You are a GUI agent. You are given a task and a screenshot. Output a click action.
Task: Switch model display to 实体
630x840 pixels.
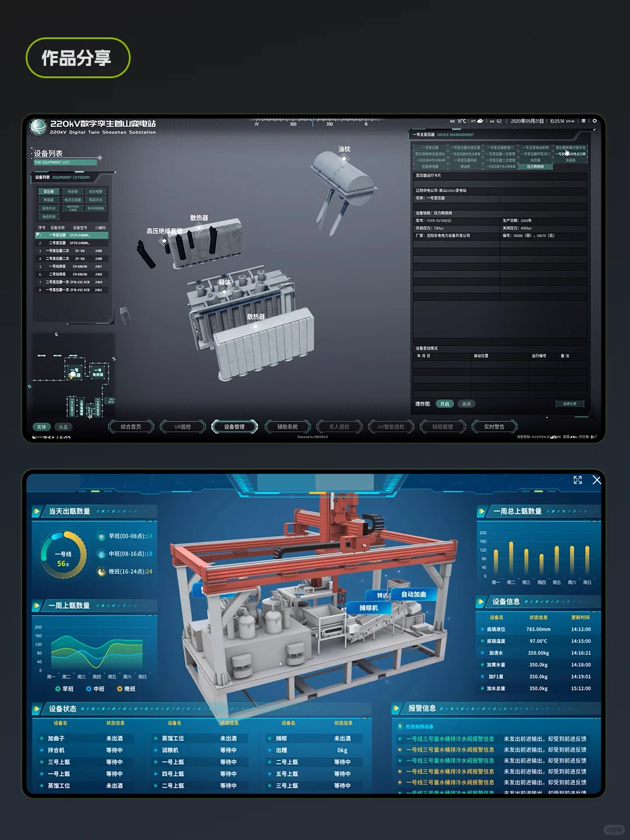42,427
